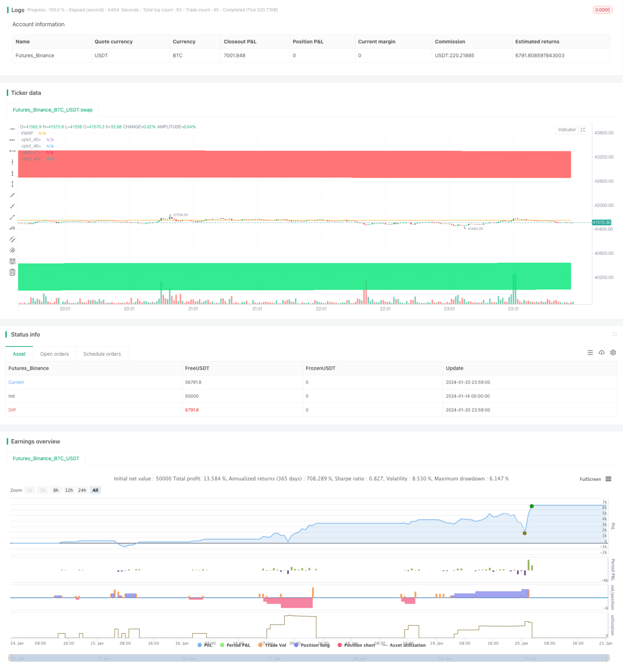Grab the right handle of the range navigator
Image resolution: width=623 pixels, height=672 pixels.
tap(608, 658)
